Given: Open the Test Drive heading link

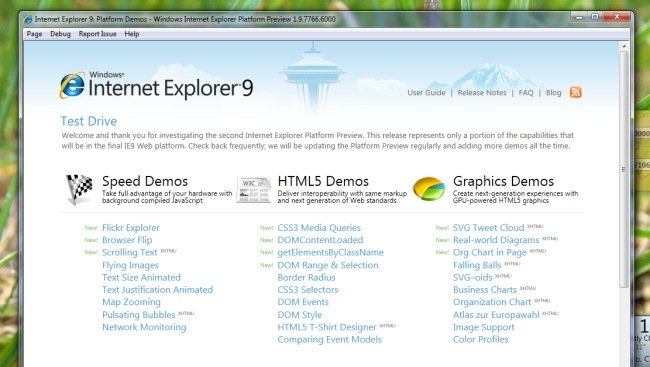Looking at the screenshot, I should click(89, 121).
